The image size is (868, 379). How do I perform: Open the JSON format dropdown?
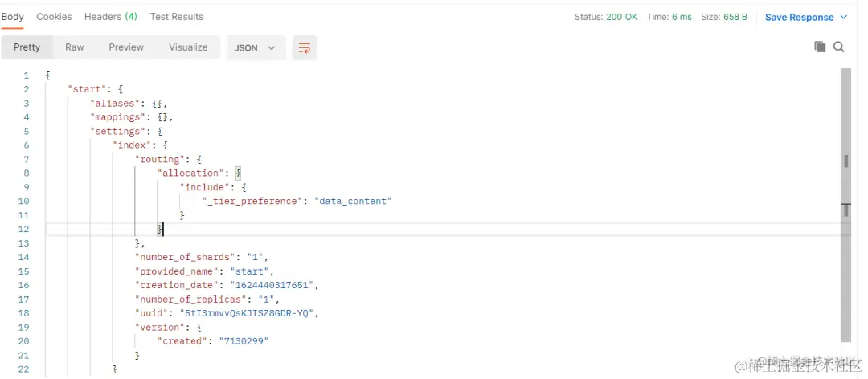pyautogui.click(x=256, y=47)
